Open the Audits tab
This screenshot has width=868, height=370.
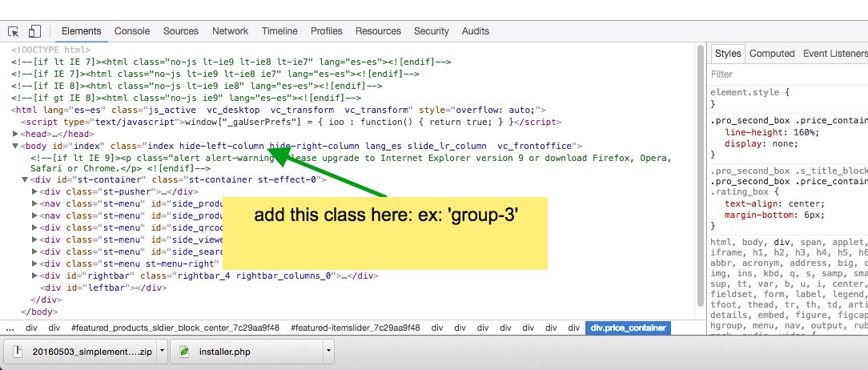[x=476, y=31]
